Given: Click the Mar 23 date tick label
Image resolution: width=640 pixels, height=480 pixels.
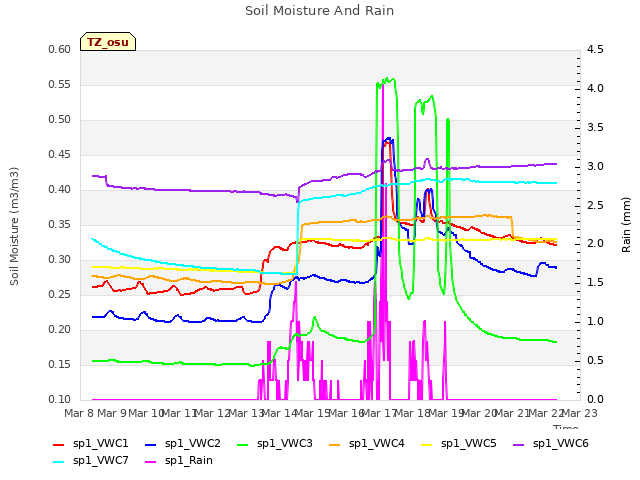Looking at the screenshot, I should pos(579,413).
